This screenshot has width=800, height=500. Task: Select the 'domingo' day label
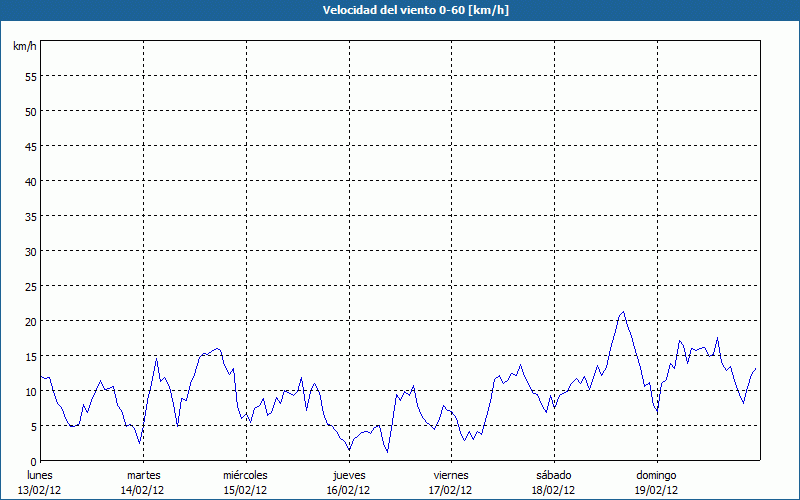coord(656,475)
